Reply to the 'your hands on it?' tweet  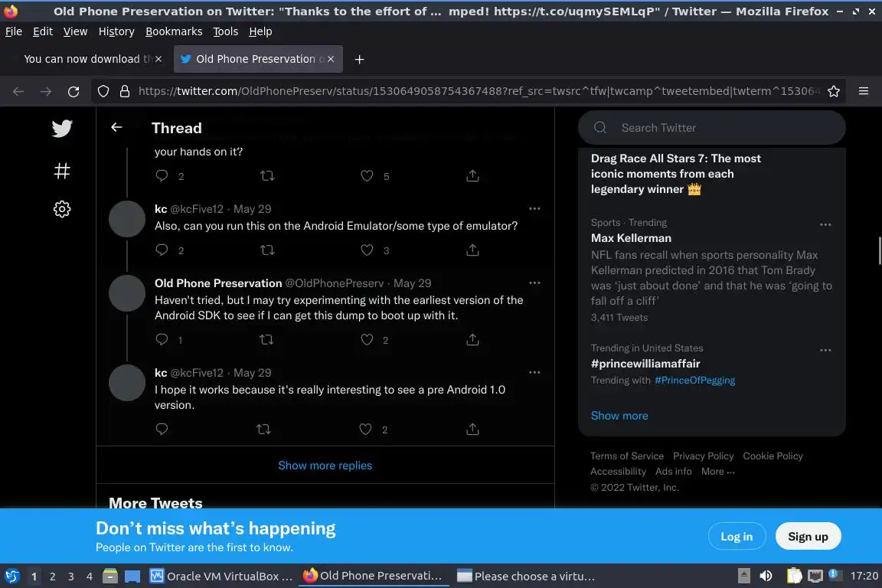(162, 175)
